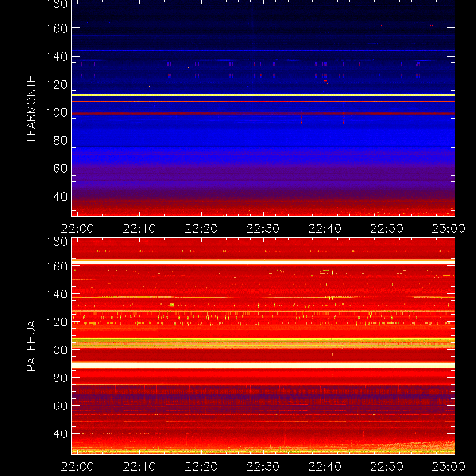Click the 22:00 time label under the Learmonth plot
Screen dimensions: 476x476
tap(77, 228)
